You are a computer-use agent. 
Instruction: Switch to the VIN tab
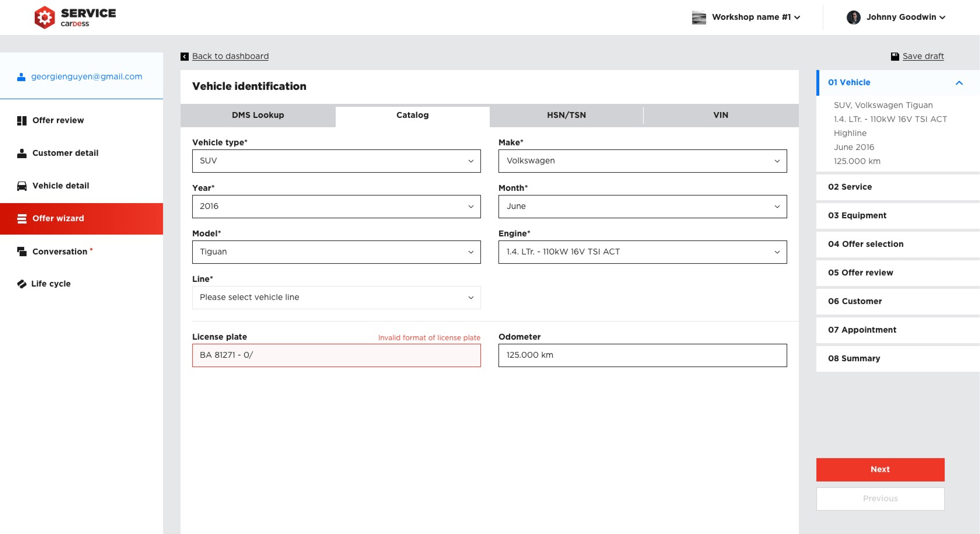tap(720, 115)
